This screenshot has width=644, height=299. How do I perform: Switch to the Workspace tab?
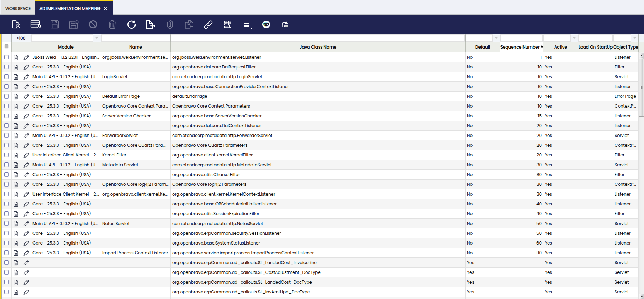click(18, 8)
